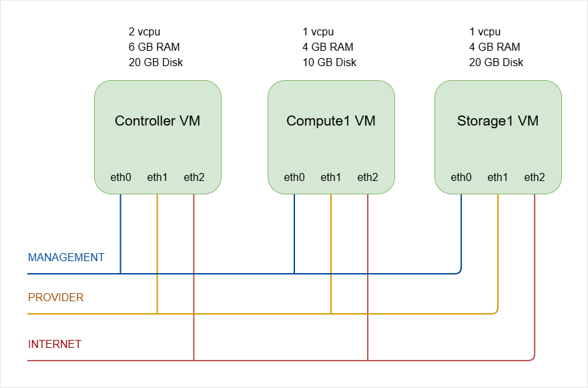The image size is (588, 388).
Task: Select the "6 GB RAM" spec text
Action: 154,47
